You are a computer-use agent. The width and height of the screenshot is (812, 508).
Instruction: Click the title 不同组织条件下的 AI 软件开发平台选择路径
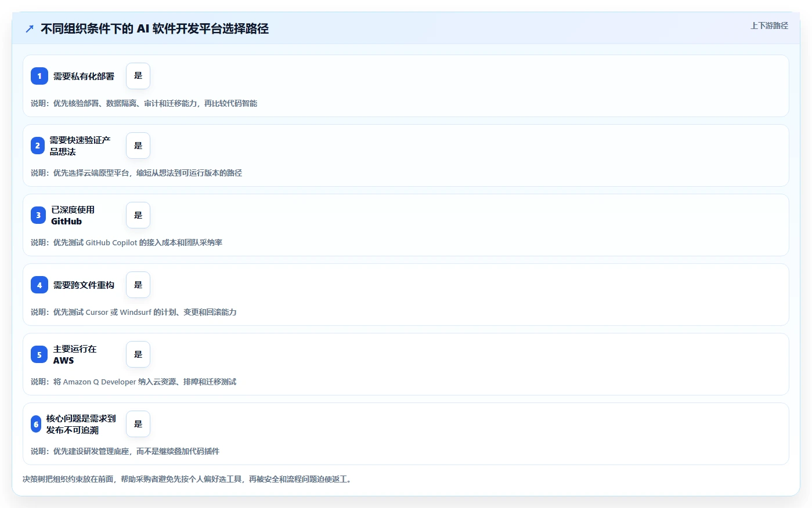click(x=154, y=28)
